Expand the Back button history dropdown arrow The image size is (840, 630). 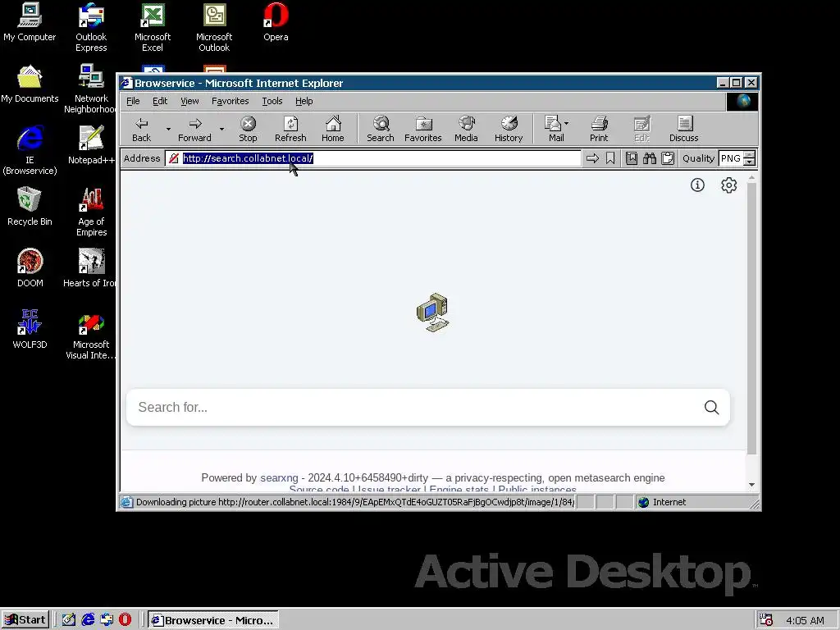pos(168,129)
